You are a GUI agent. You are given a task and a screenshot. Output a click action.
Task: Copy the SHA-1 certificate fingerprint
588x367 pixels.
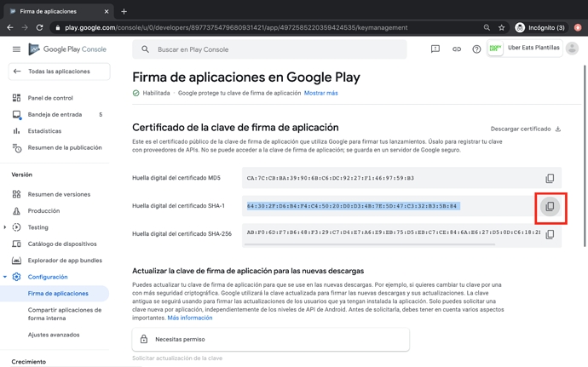pyautogui.click(x=550, y=206)
